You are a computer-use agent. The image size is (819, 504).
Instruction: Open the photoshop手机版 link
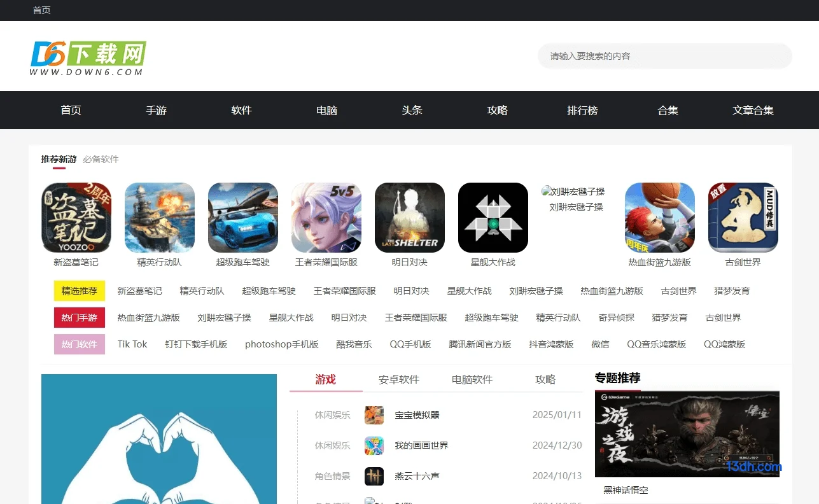pos(282,344)
